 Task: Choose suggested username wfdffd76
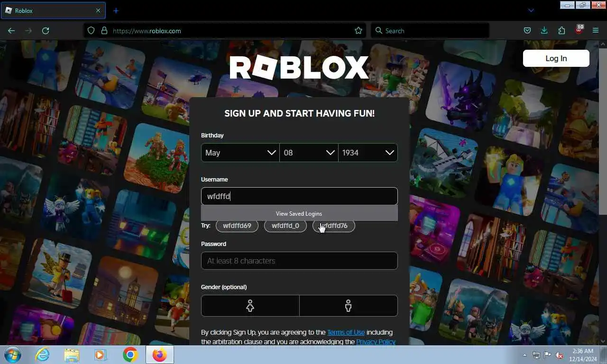click(334, 226)
